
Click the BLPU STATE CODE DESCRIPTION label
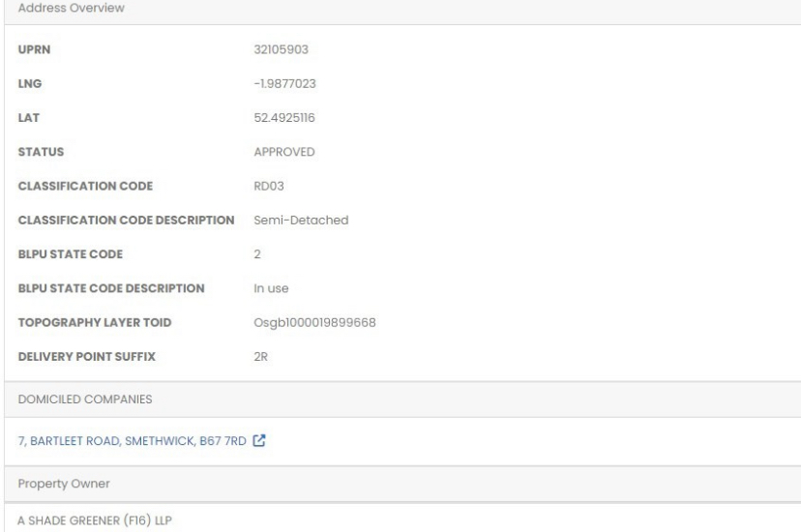tap(111, 288)
